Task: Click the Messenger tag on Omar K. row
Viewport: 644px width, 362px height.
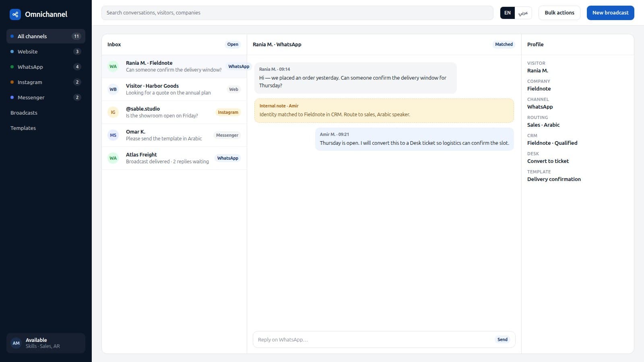Action: tap(227, 135)
